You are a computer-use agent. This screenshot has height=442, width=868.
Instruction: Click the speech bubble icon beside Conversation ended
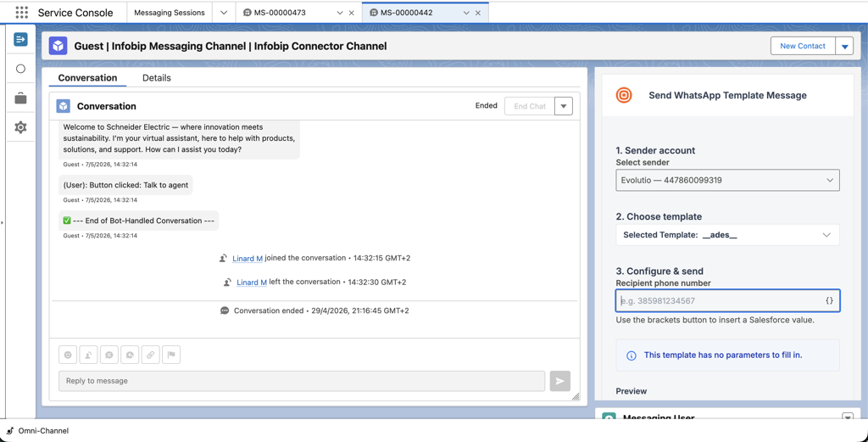225,311
